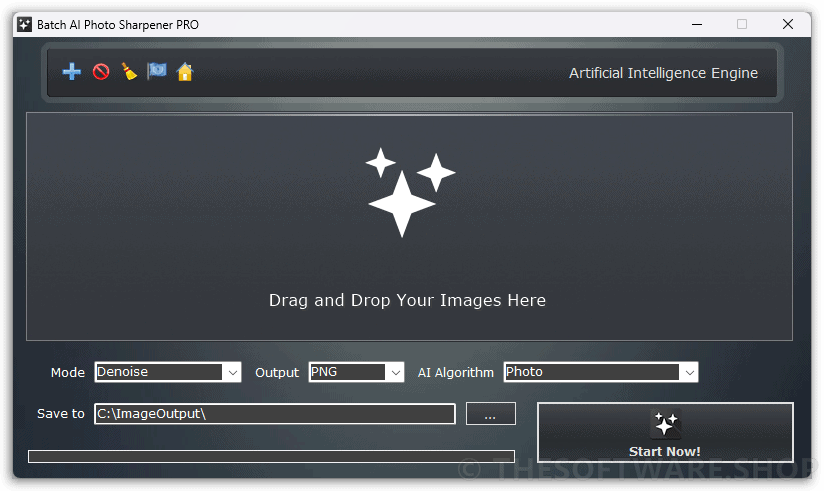Click the Start Now! button
The image size is (824, 491).
pos(665,433)
